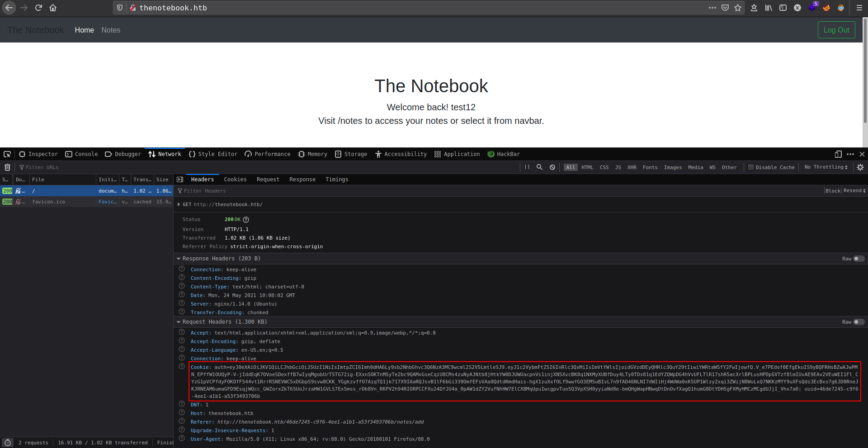Open network search with magnifier icon
This screenshot has width=868, height=448.
pyautogui.click(x=539, y=167)
